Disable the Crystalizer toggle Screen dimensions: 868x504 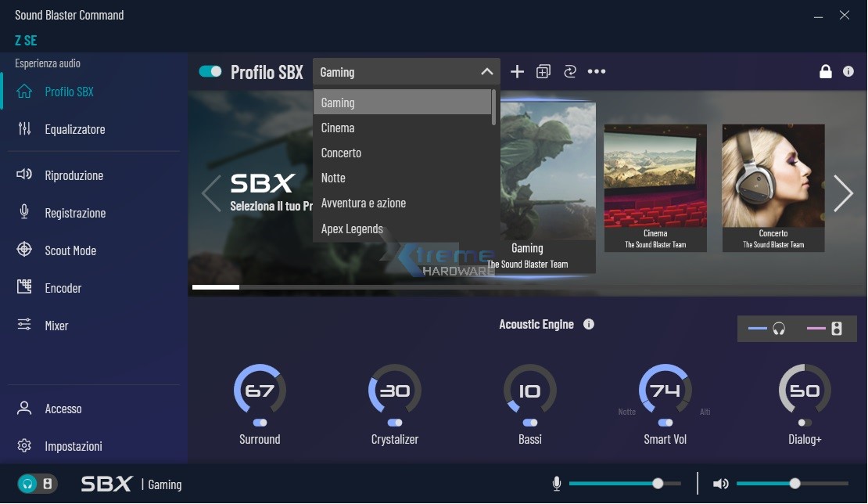[395, 423]
